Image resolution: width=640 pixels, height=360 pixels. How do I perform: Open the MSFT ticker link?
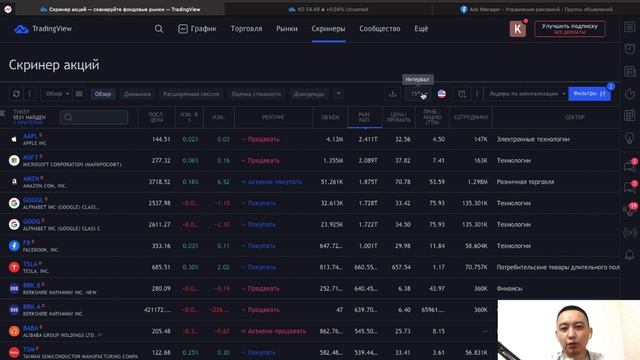pyautogui.click(x=30, y=157)
